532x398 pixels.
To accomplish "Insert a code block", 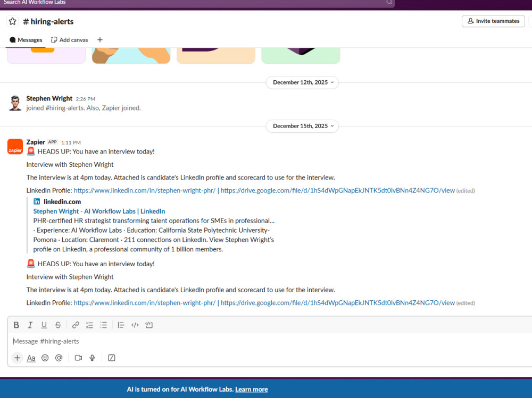I will 149,325.
